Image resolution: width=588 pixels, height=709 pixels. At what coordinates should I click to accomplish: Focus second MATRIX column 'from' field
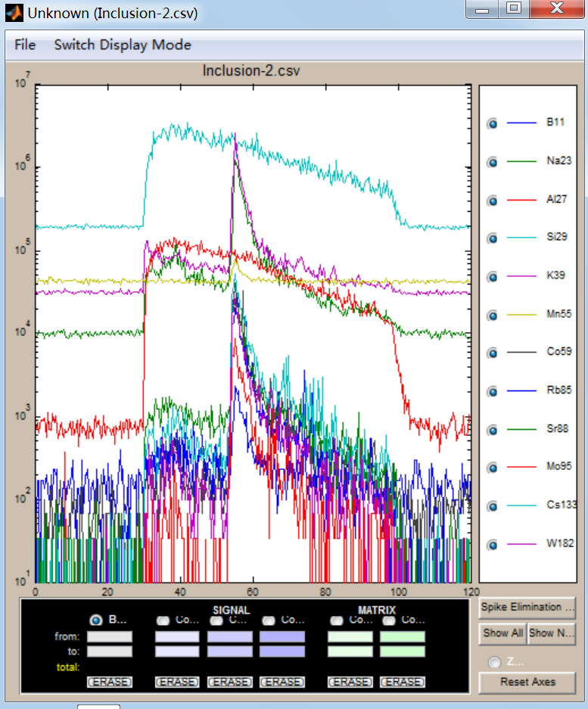(x=403, y=637)
